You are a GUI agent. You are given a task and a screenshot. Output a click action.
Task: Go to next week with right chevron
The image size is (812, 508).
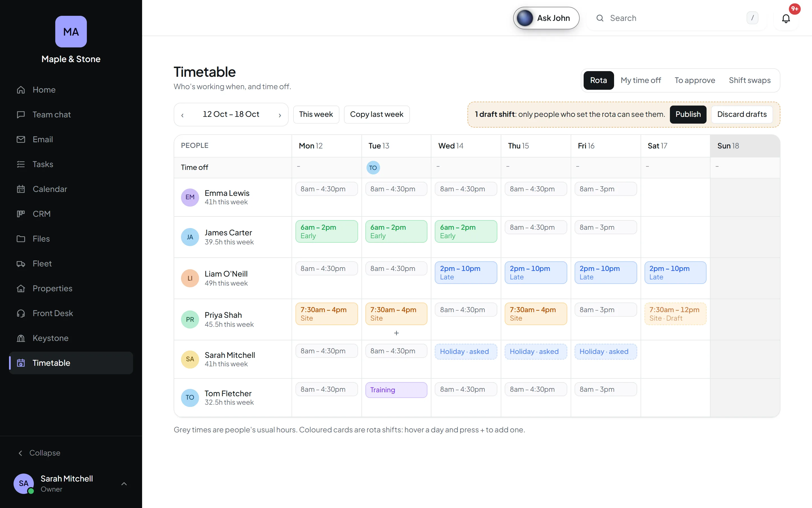(x=280, y=115)
